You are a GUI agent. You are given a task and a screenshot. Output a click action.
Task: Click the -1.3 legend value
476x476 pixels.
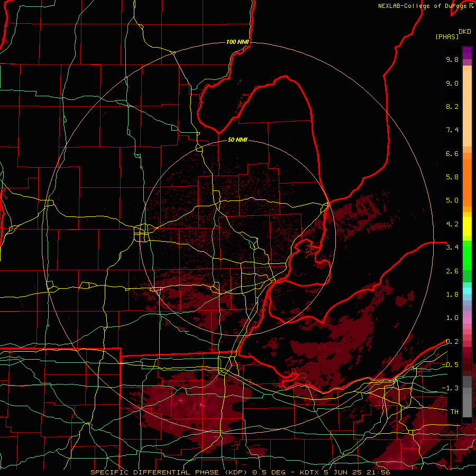[x=450, y=388]
